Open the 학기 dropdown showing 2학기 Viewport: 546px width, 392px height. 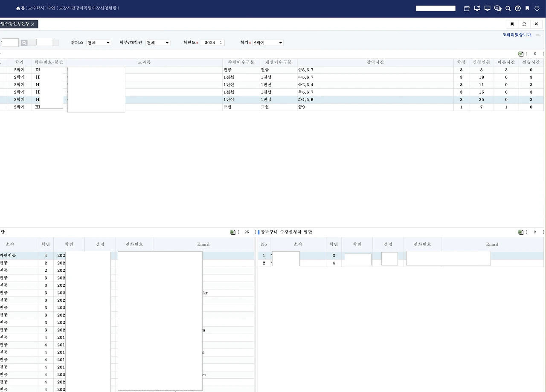click(x=268, y=43)
